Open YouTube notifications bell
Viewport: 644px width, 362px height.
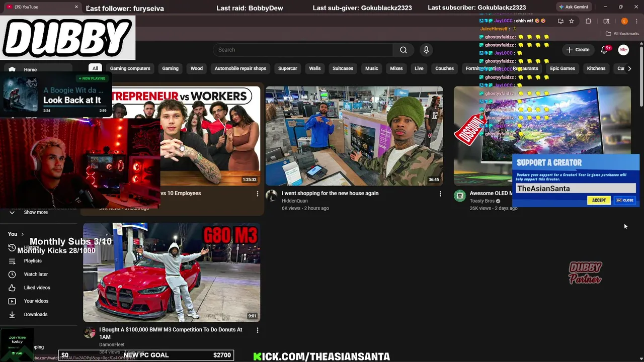point(605,50)
